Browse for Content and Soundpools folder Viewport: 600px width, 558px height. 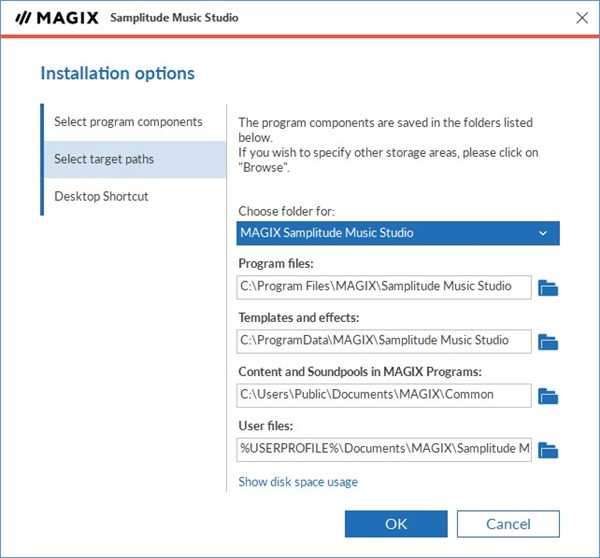[x=547, y=396]
